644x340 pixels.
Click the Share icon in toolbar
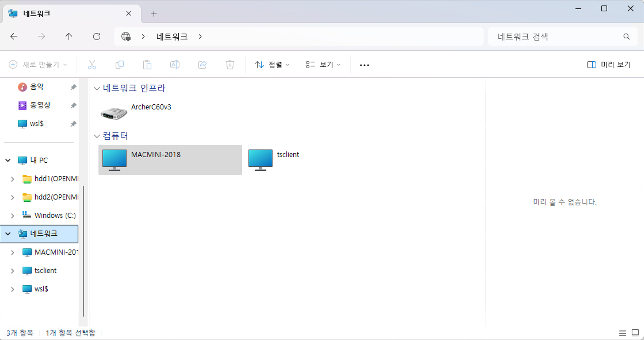[203, 65]
